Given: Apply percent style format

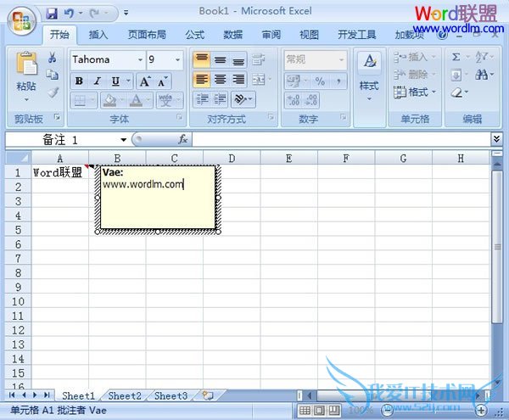Looking at the screenshot, I should click(x=320, y=81).
